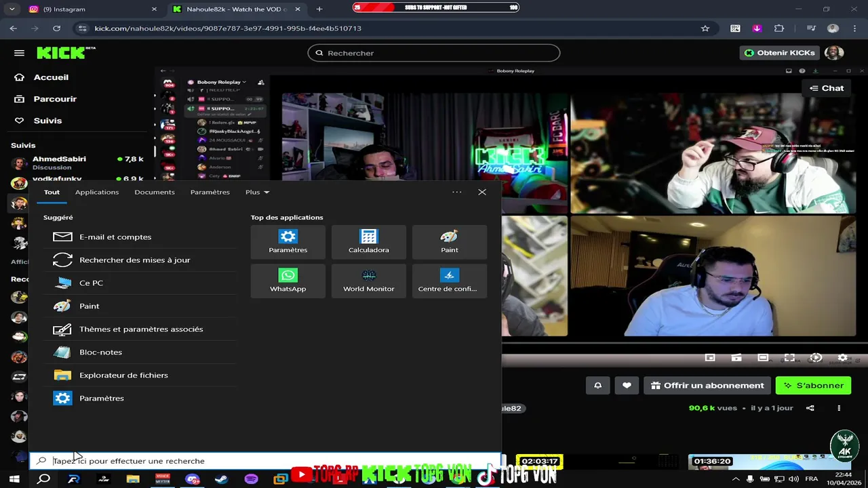This screenshot has width=868, height=488.
Task: Click the FRA language indicator
Action: 812,479
